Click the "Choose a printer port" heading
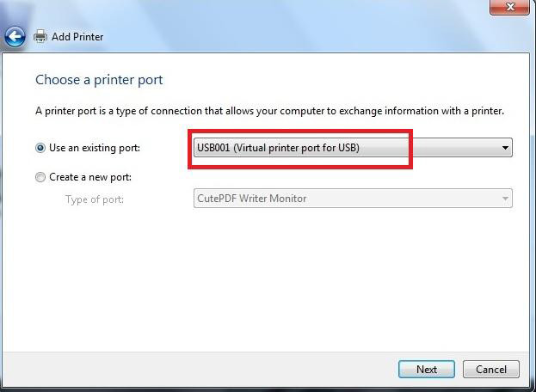This screenshot has width=536, height=392. click(x=99, y=80)
